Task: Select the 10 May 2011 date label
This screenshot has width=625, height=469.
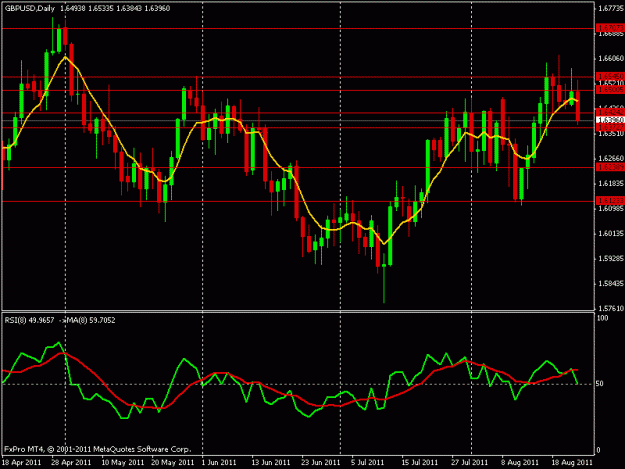Action: (122, 463)
